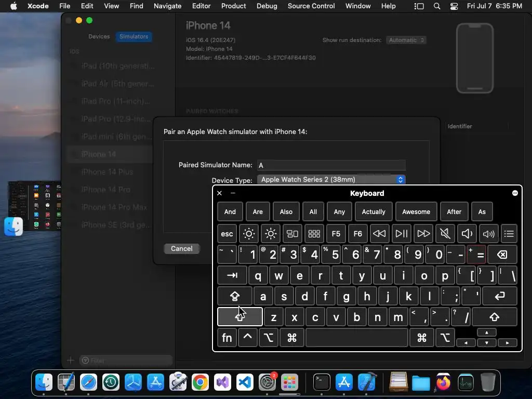Image resolution: width=532 pixels, height=399 pixels.
Task: Click the equals key on the keyboard
Action: click(476, 255)
